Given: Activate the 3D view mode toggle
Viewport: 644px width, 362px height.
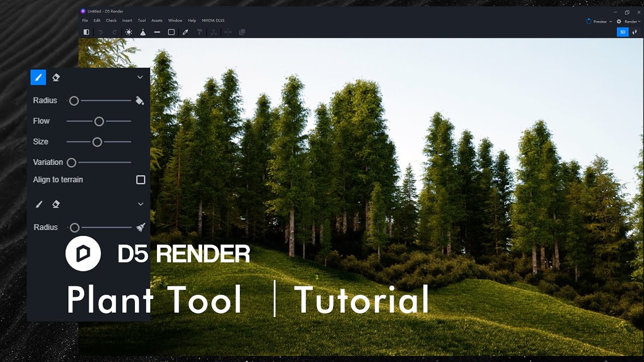Looking at the screenshot, I should click(622, 32).
